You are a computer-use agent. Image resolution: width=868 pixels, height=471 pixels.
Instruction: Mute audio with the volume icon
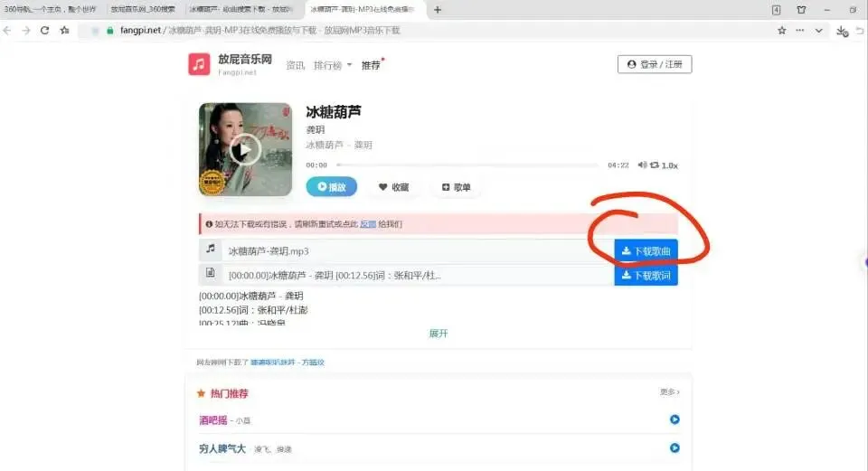pyautogui.click(x=642, y=165)
